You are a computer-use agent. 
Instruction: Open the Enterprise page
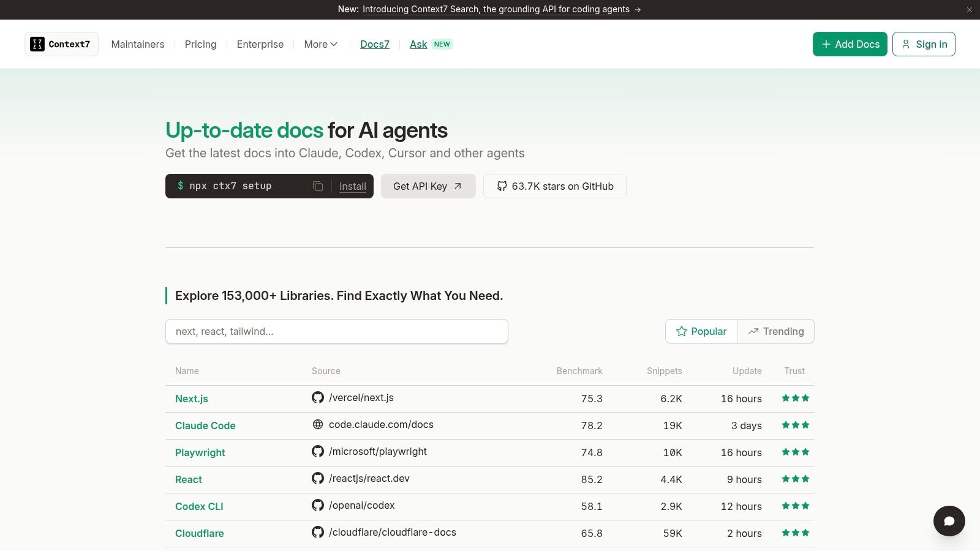point(260,44)
